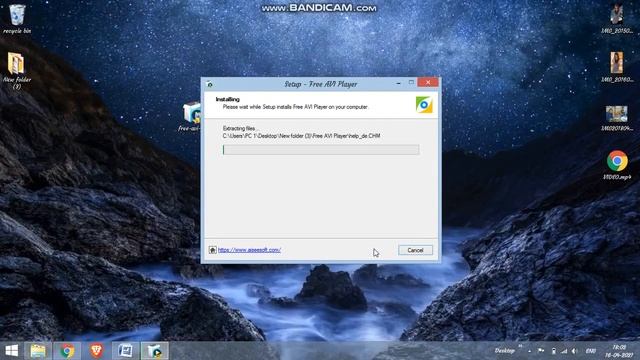Close the Setup - Free AVI Player window

pos(428,82)
